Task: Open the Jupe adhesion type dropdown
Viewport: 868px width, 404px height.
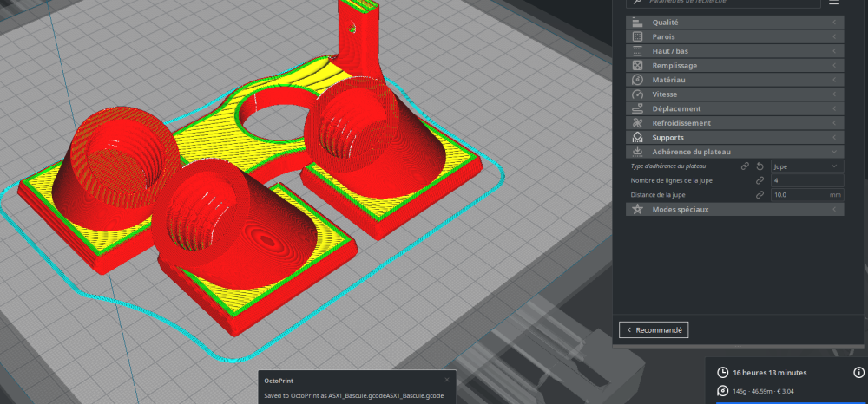Action: pos(807,166)
